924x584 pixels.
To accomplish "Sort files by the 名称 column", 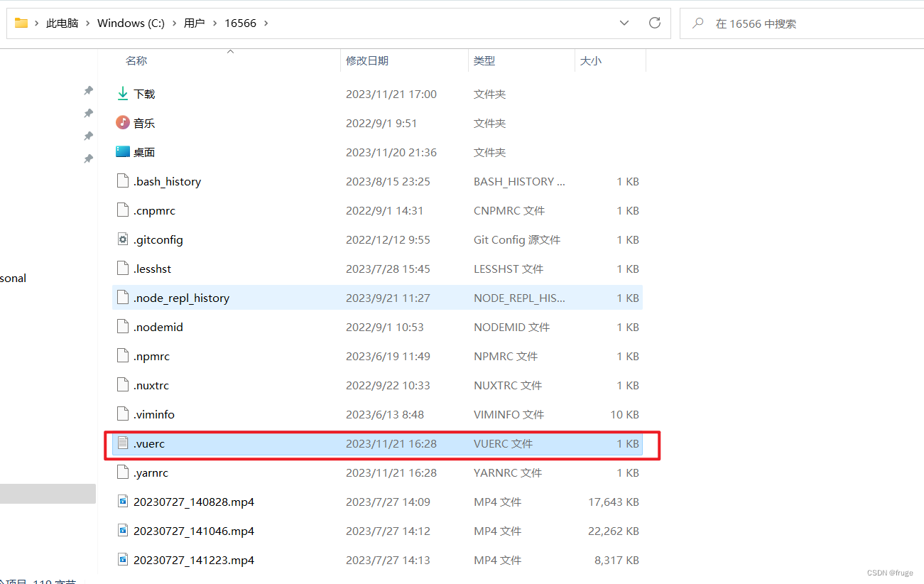I will coord(136,61).
